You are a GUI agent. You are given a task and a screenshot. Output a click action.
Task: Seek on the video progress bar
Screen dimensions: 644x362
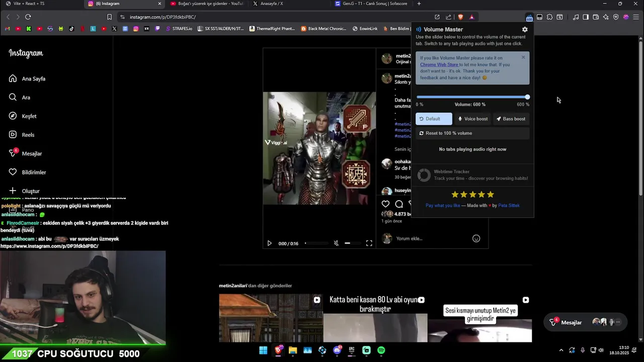coord(316,243)
